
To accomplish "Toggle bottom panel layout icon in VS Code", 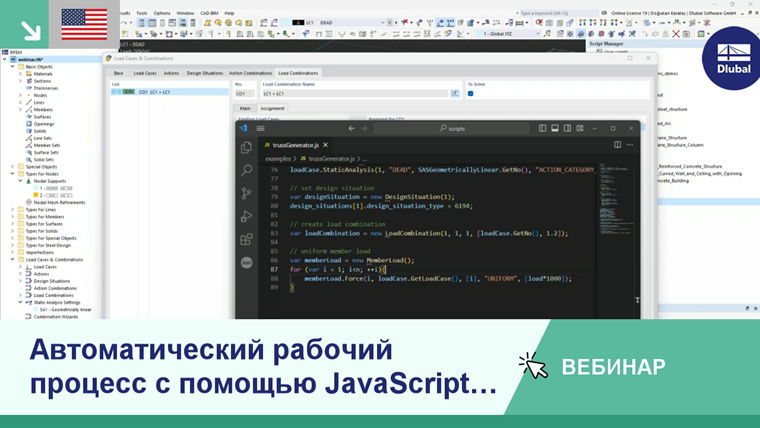I will point(555,128).
